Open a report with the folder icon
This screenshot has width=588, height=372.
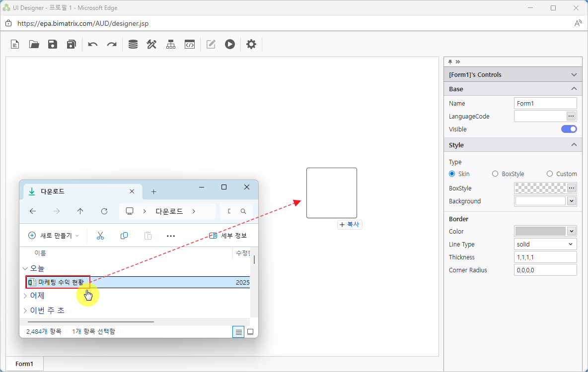34,44
